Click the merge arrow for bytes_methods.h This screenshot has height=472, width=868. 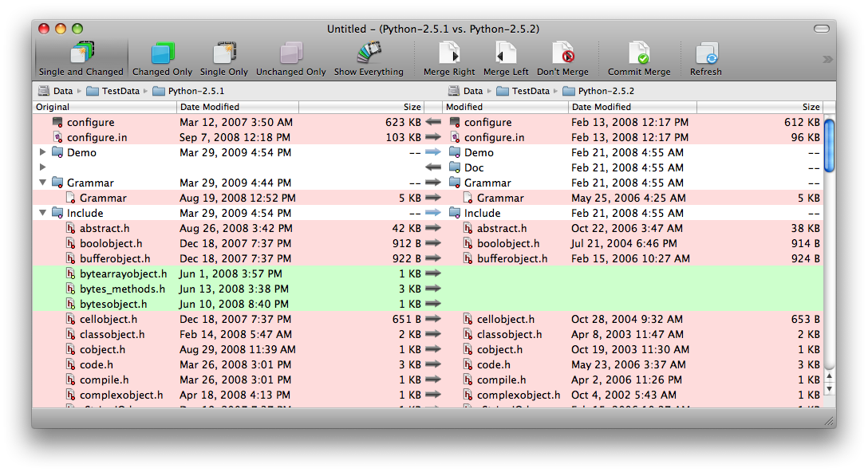(433, 289)
